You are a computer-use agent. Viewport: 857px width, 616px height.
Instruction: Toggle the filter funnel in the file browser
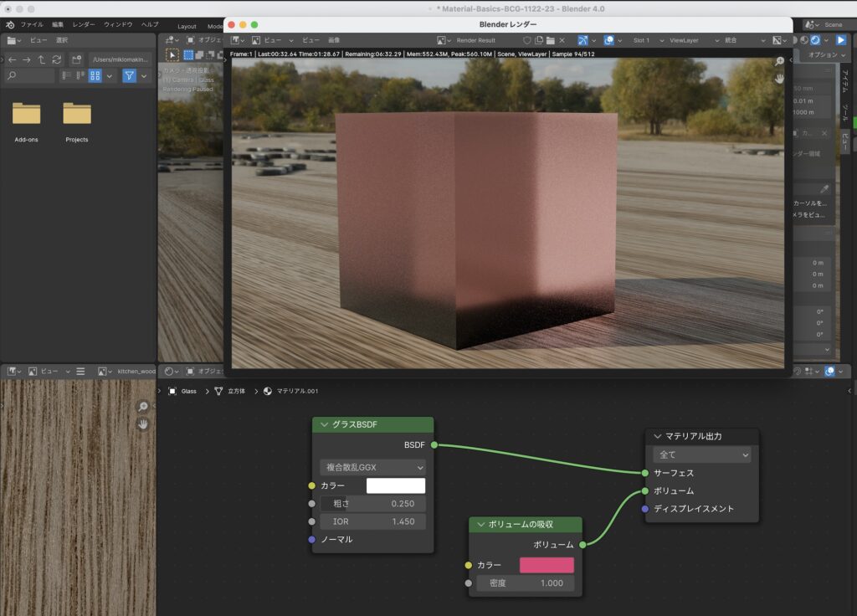[x=127, y=75]
